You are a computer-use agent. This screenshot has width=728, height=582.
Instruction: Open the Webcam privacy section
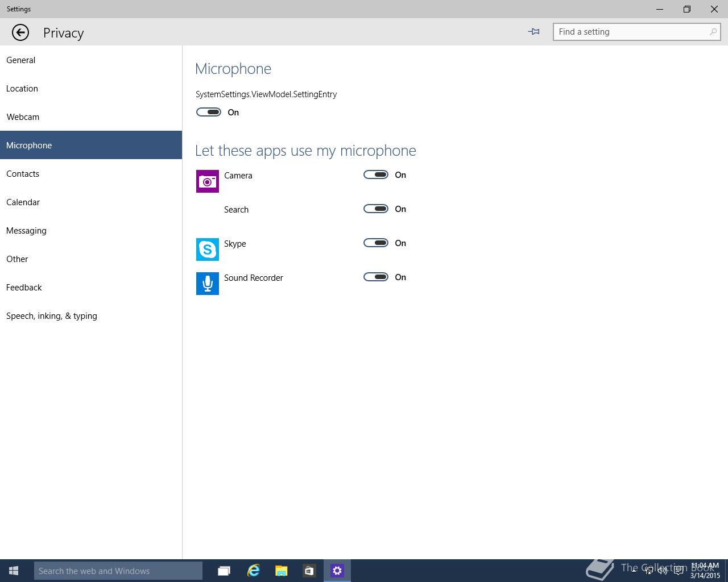(91, 117)
